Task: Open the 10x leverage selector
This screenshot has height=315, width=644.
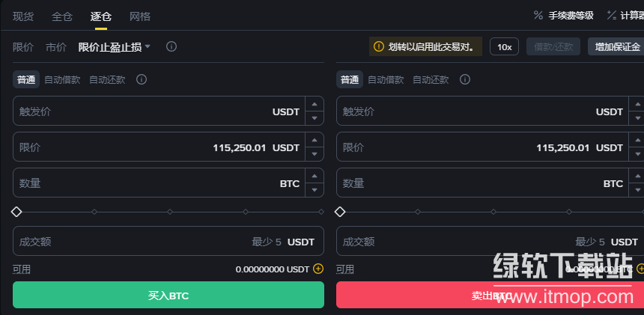Action: click(x=504, y=47)
